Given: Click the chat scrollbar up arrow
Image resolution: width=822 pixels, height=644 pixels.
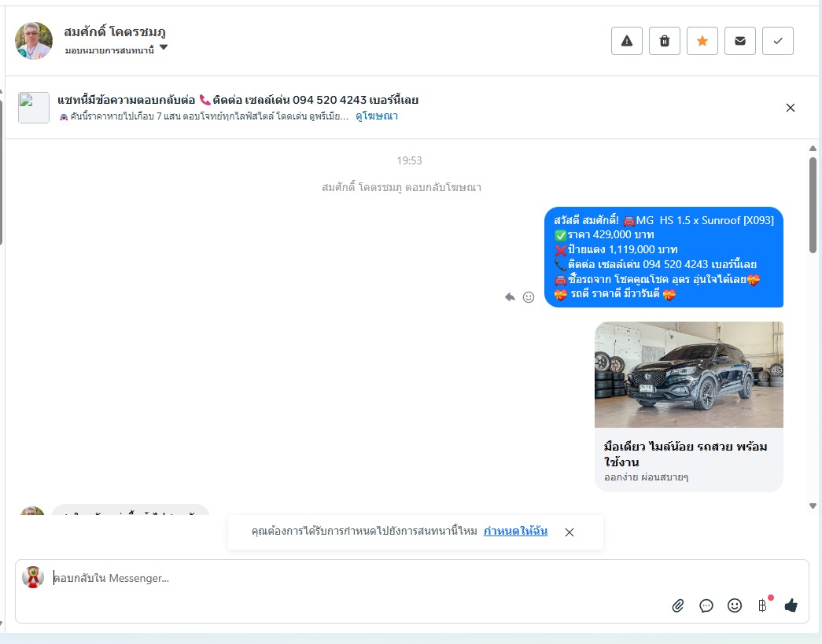Looking at the screenshot, I should click(x=813, y=149).
